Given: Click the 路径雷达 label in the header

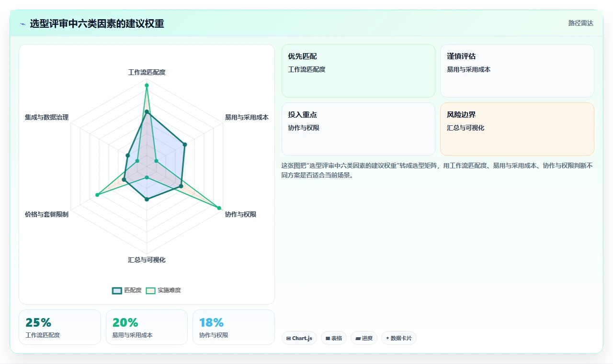Looking at the screenshot, I should pyautogui.click(x=580, y=23).
